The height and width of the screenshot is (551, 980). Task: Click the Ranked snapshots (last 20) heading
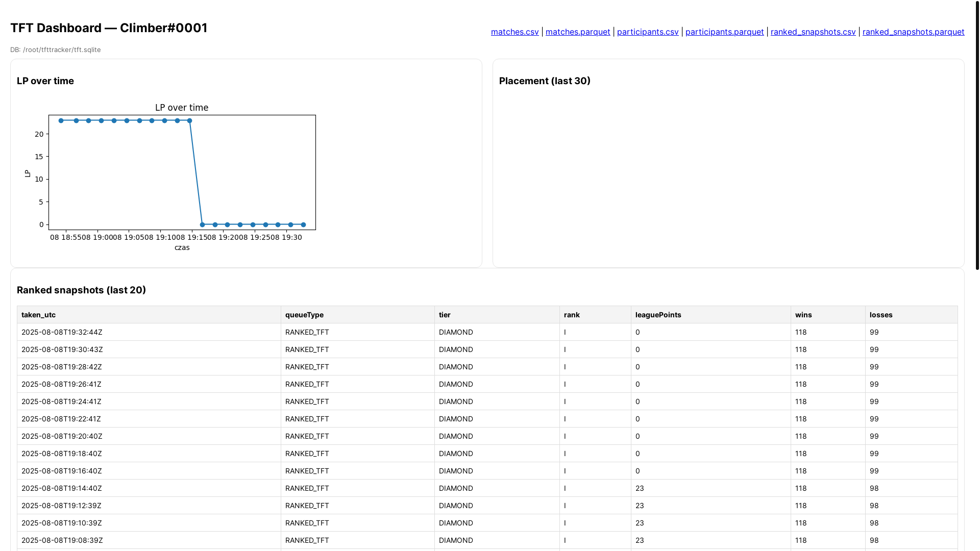coord(81,290)
